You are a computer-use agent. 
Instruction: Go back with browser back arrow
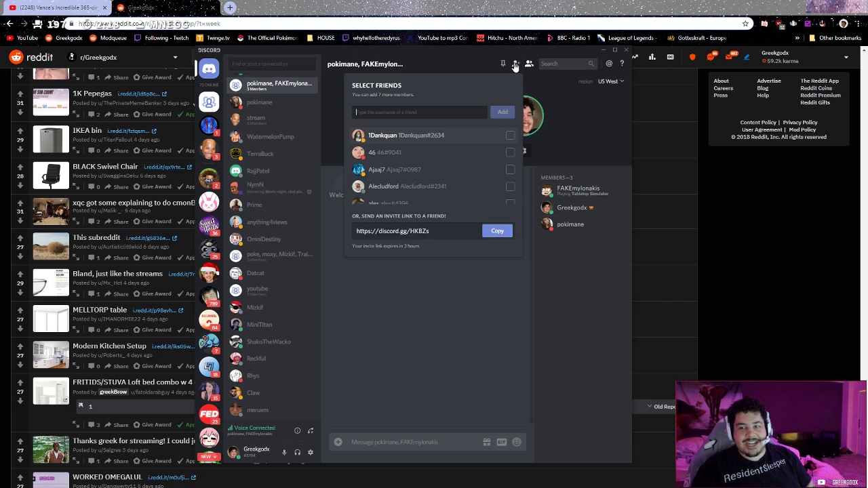pos(9,24)
